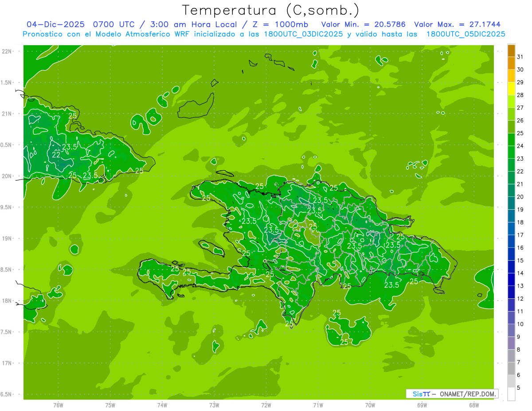Viewport: 532px width, 411px height.
Task: Click the "75W" longitude axis label
Action: click(x=110, y=405)
